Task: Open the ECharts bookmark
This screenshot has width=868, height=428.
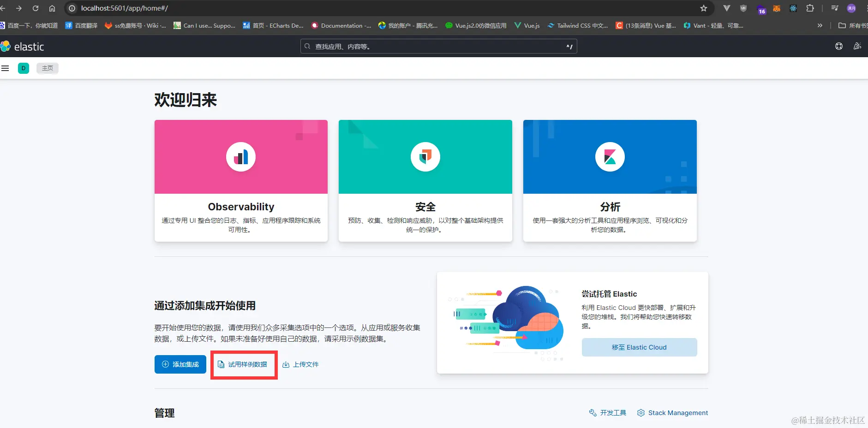Action: pos(273,25)
